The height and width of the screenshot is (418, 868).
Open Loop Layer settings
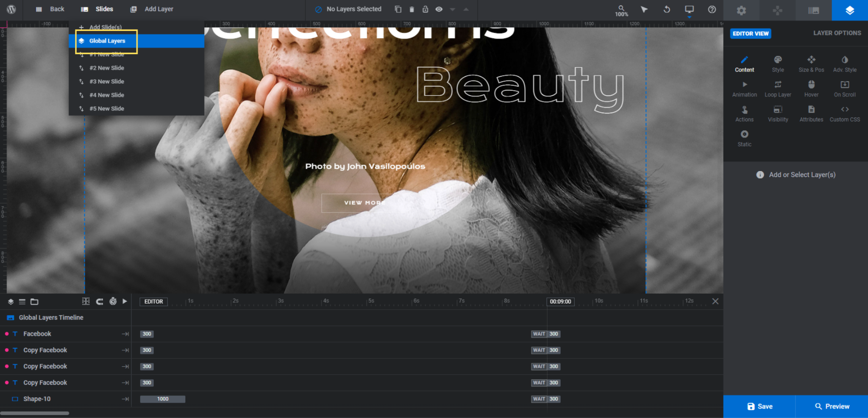click(778, 89)
